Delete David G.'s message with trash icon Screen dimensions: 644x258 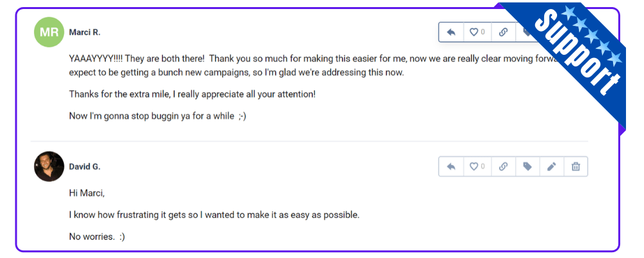coord(576,166)
